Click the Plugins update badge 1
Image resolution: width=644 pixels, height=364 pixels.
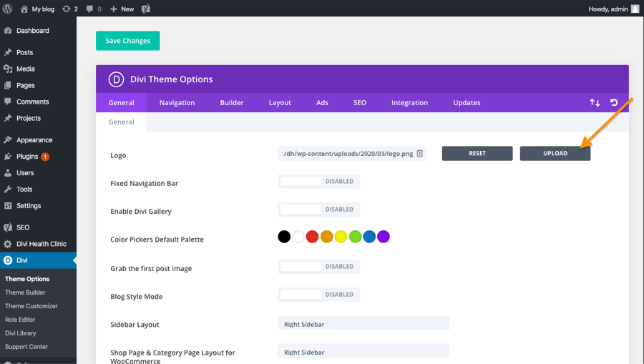(x=45, y=157)
